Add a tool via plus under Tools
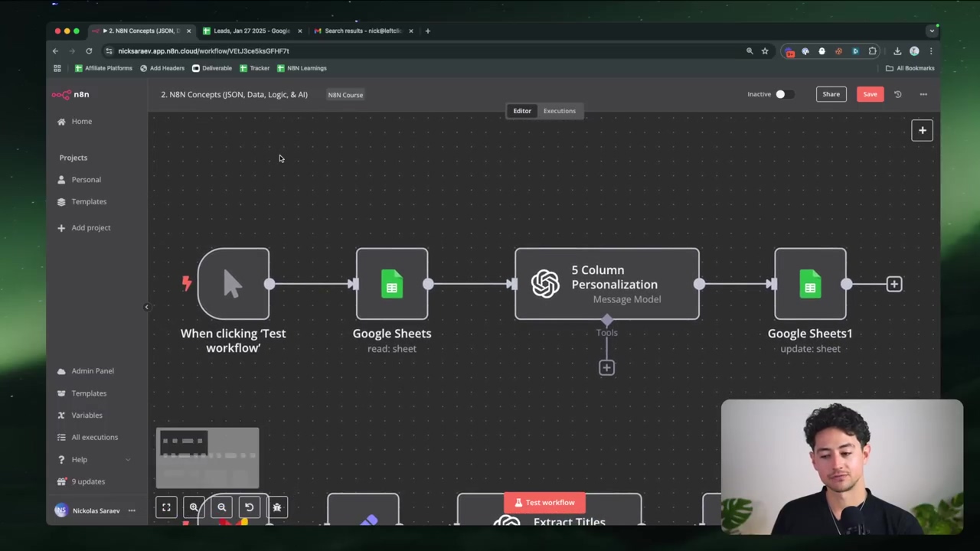 606,368
